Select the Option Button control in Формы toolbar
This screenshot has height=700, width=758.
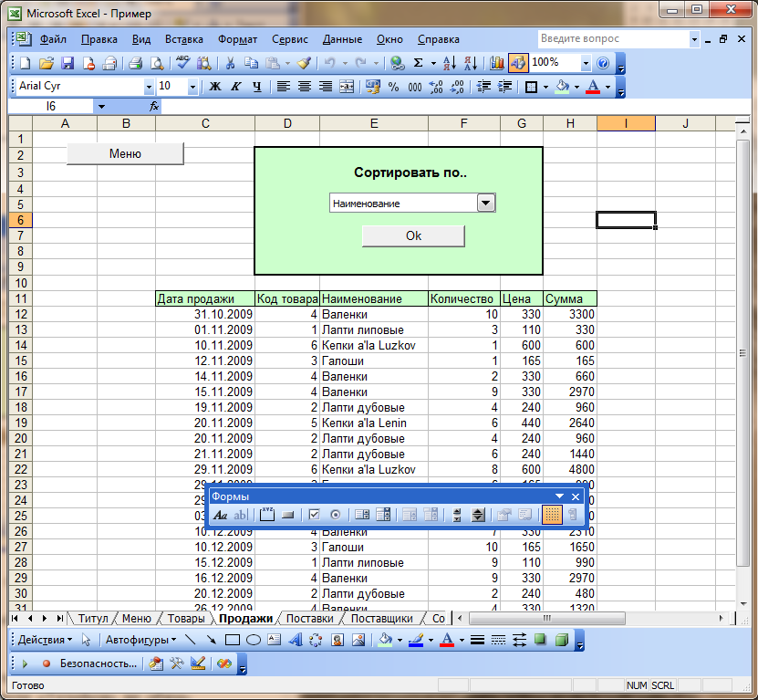click(336, 515)
